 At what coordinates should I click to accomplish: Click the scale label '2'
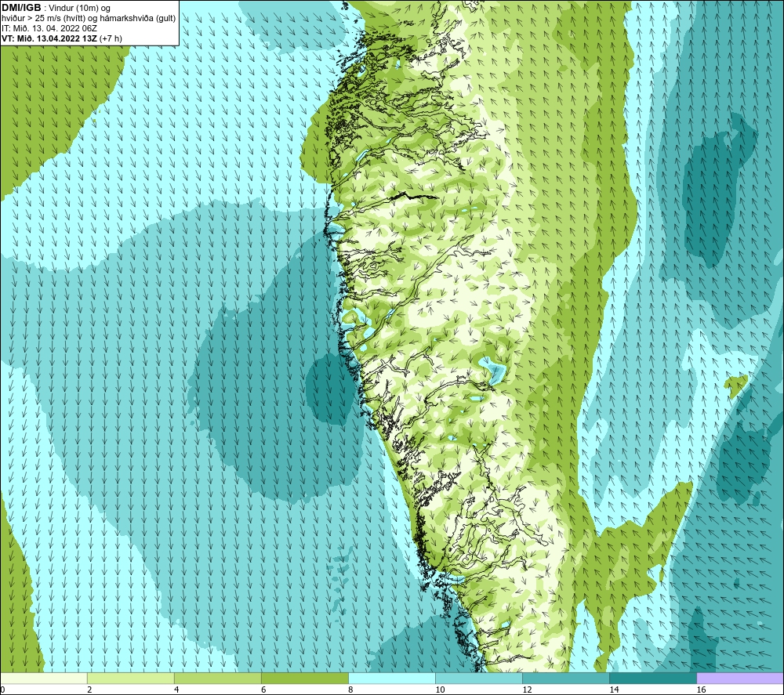(x=89, y=690)
